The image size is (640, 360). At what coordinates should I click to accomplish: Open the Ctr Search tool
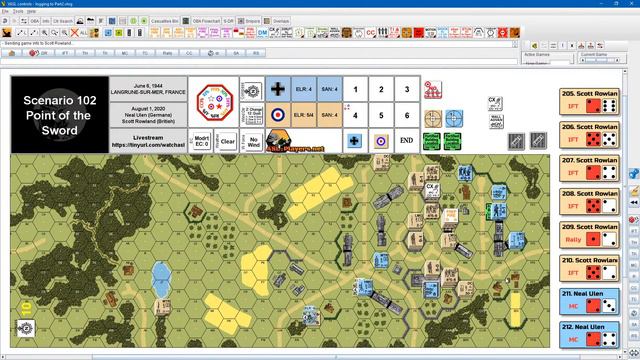pos(62,21)
